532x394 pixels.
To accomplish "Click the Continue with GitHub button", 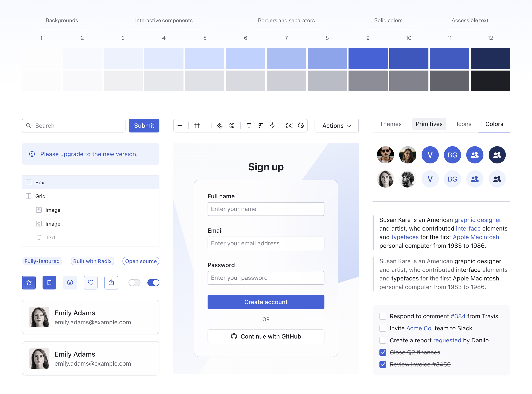I will tap(266, 336).
